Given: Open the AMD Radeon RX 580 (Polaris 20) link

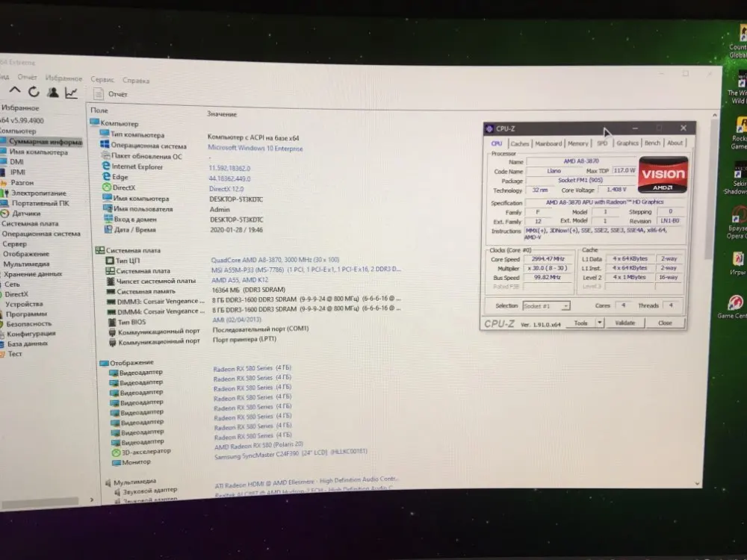Looking at the screenshot, I should click(258, 446).
